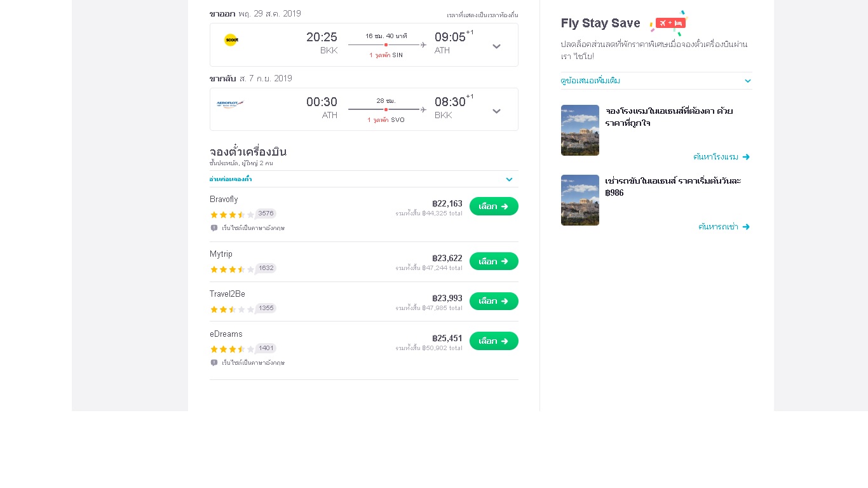Click Travel2Be star rating
The width and height of the screenshot is (868, 488).
pos(232,309)
